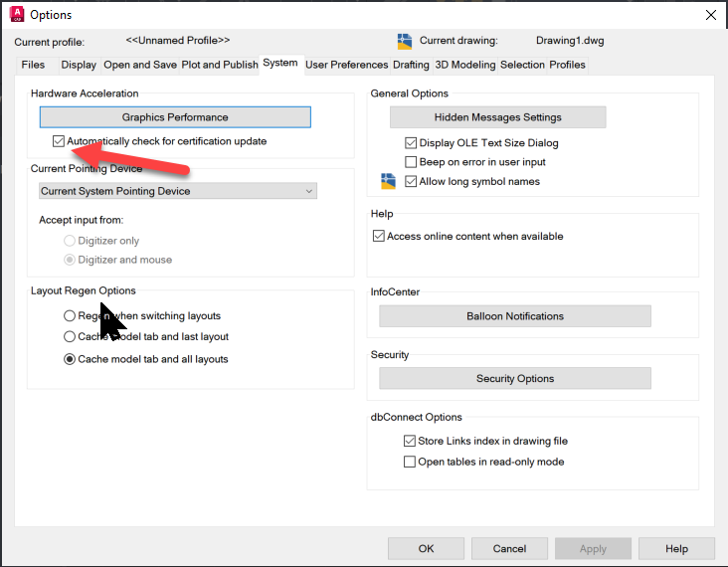Open the User Preferences tab
Image resolution: width=728 pixels, height=567 pixels.
[x=346, y=65]
